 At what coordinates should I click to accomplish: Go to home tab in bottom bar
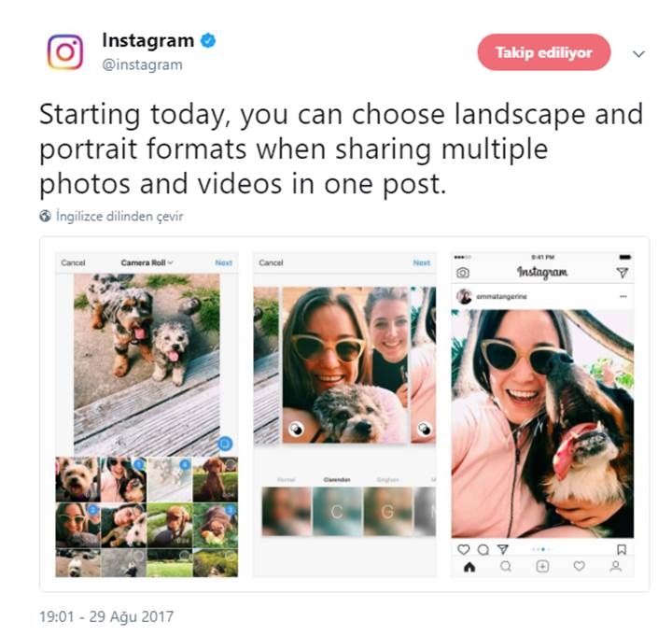(x=469, y=567)
